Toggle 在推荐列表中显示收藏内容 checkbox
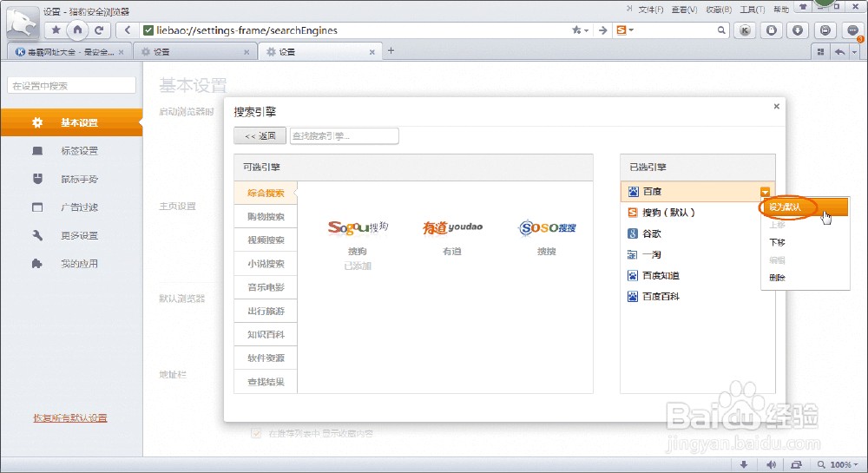 point(256,433)
